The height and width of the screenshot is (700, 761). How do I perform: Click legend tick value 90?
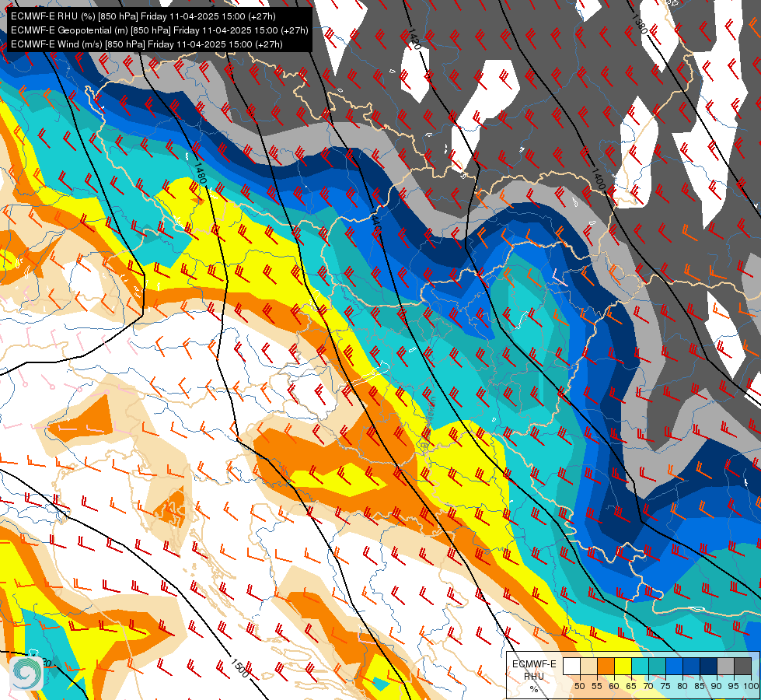(x=717, y=686)
